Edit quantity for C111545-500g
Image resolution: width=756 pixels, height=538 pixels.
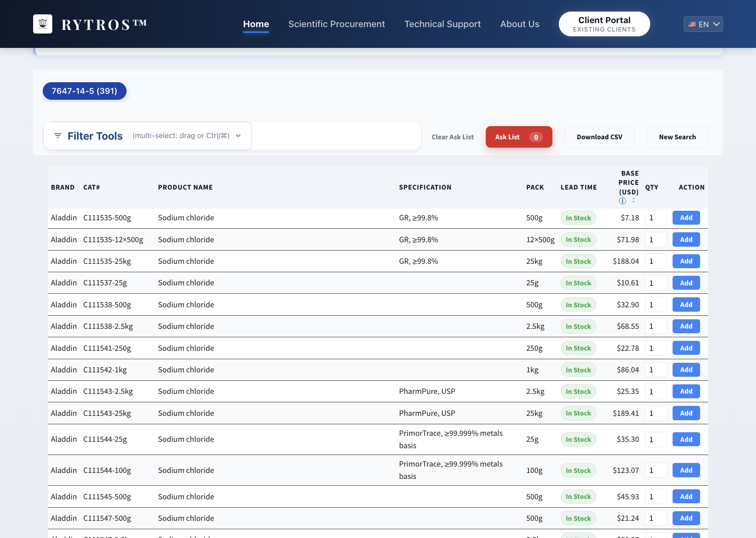click(x=655, y=496)
